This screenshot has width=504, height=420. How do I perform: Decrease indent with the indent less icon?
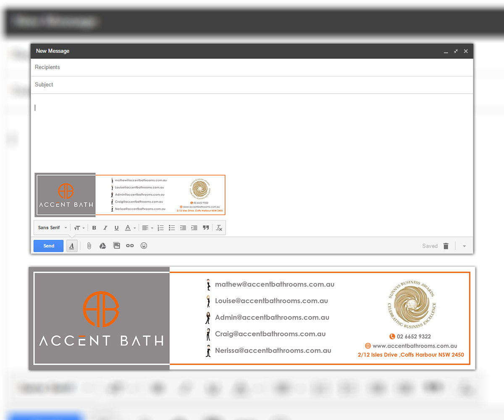183,228
